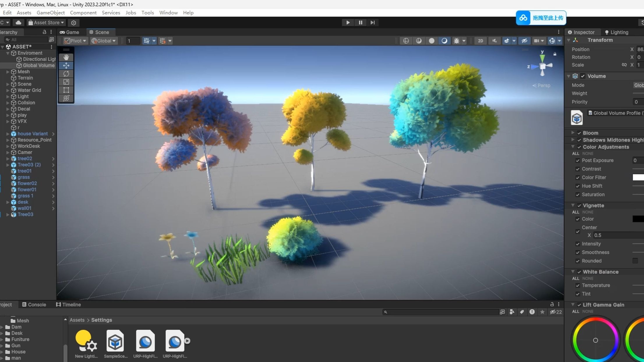Select the Scale tool
644x362 pixels.
click(66, 82)
